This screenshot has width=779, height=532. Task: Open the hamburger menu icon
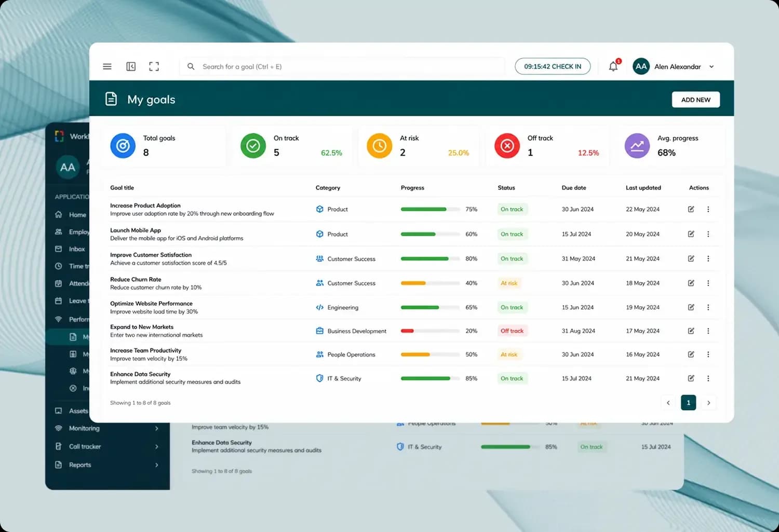click(x=107, y=66)
